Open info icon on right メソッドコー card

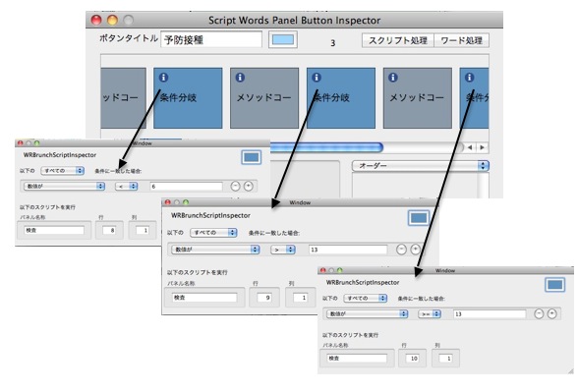click(393, 78)
